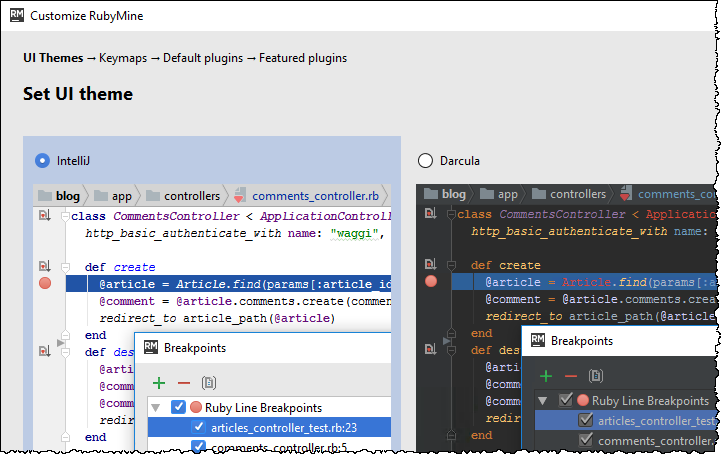Viewport: 721px width, 455px height.
Task: Collapse Ruby Line Breakpoints tree in Darcula preview
Action: 543,401
